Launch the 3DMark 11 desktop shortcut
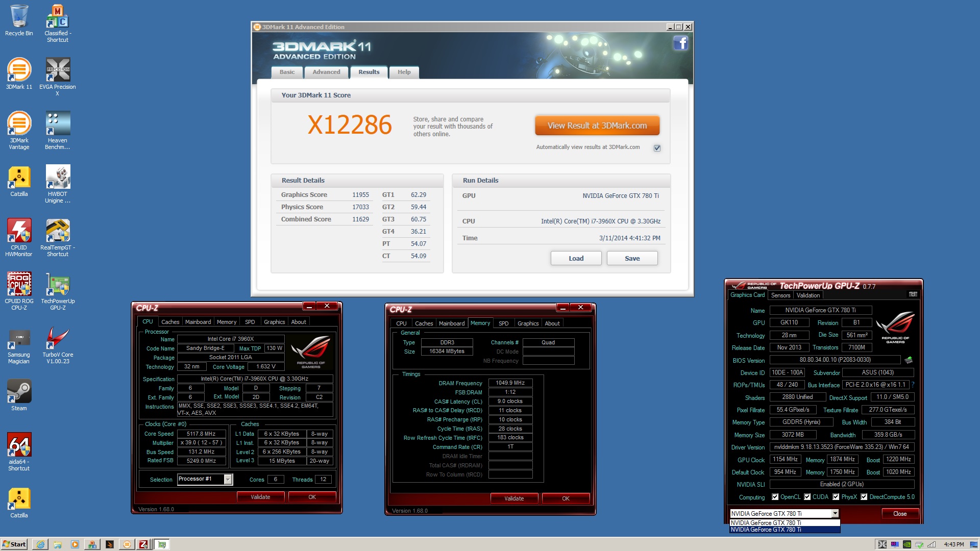This screenshot has height=551, width=980. [x=19, y=74]
